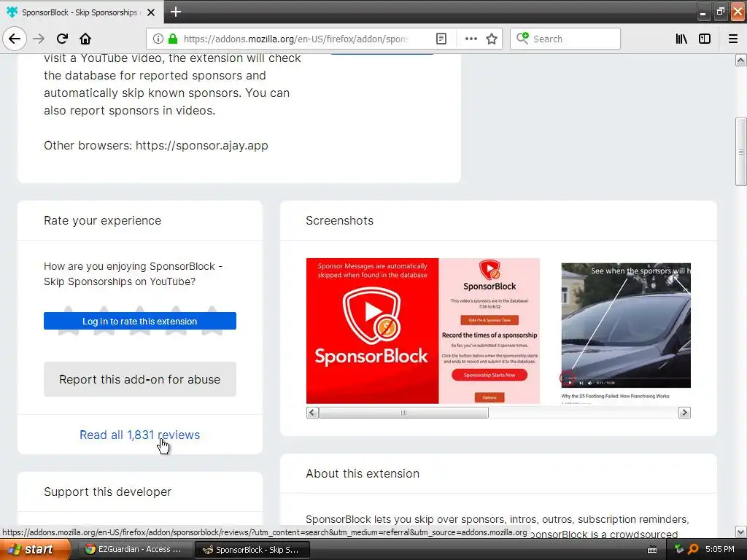Viewport: 747px width, 560px height.
Task: Click page scrollbar up arrow
Action: [740, 60]
